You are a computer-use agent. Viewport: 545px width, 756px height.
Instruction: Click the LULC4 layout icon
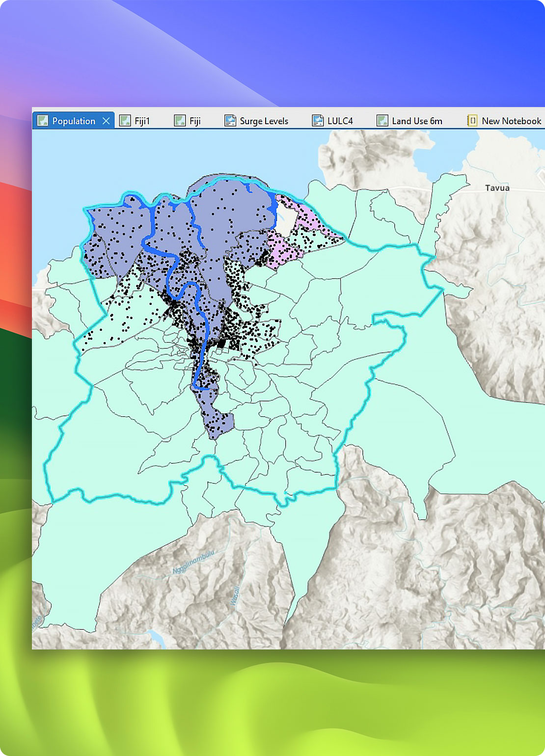click(x=318, y=121)
